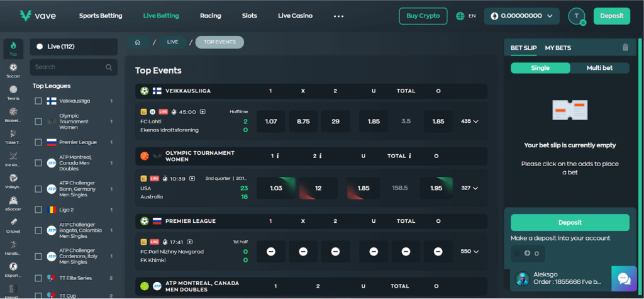Screen dimensions: 644x299
Task: Go to Live Casino section
Action: pos(295,16)
